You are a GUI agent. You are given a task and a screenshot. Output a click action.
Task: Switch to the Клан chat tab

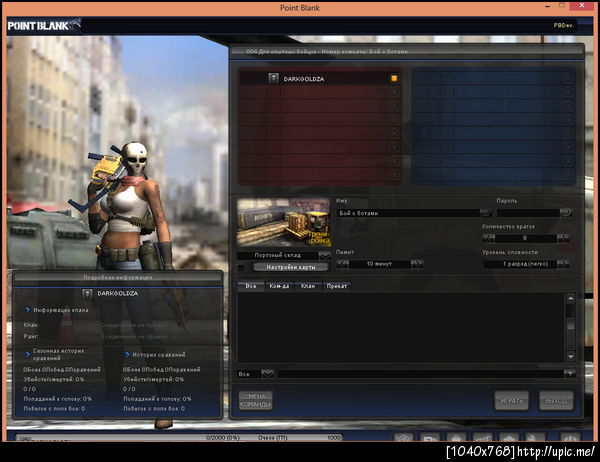pos(308,286)
